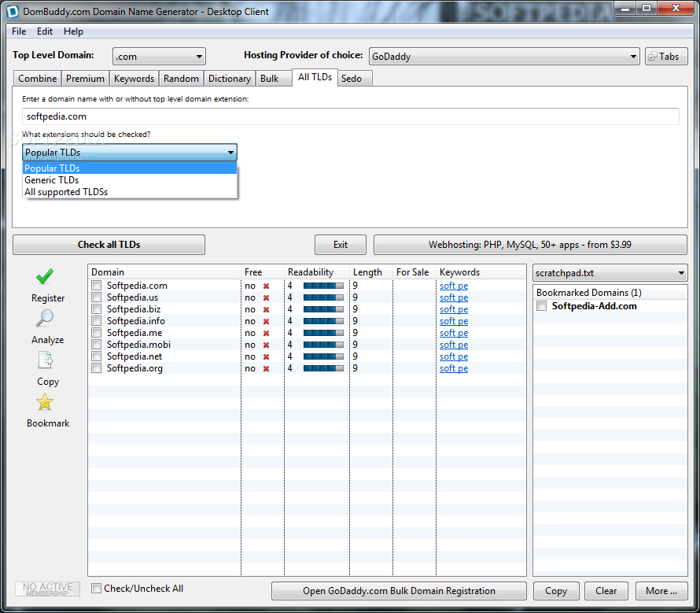Click the red X for Softpedia.biz
Viewport: 700px width, 613px height.
(x=266, y=309)
